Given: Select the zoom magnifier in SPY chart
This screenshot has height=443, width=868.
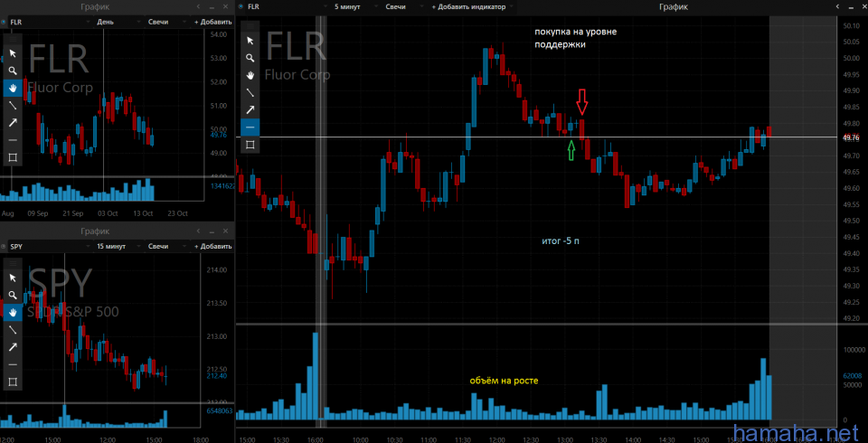Looking at the screenshot, I should click(x=13, y=295).
